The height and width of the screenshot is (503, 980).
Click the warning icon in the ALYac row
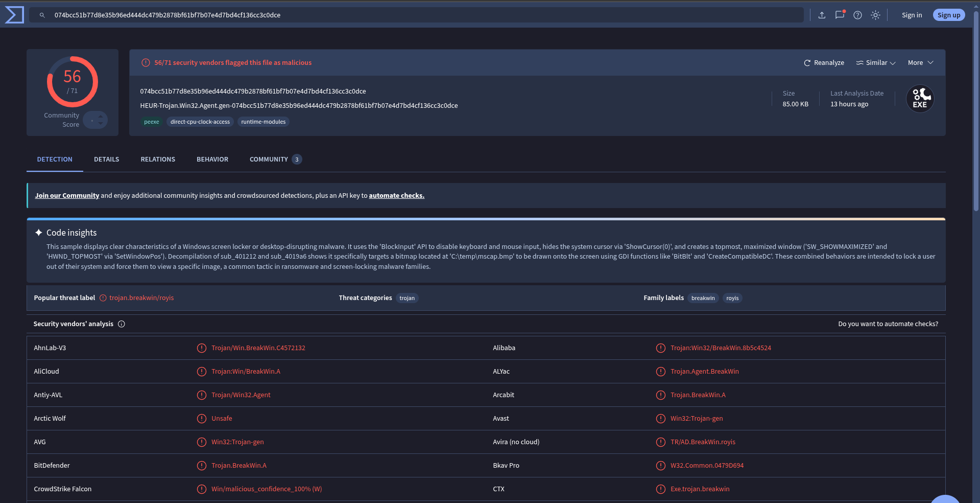661,372
